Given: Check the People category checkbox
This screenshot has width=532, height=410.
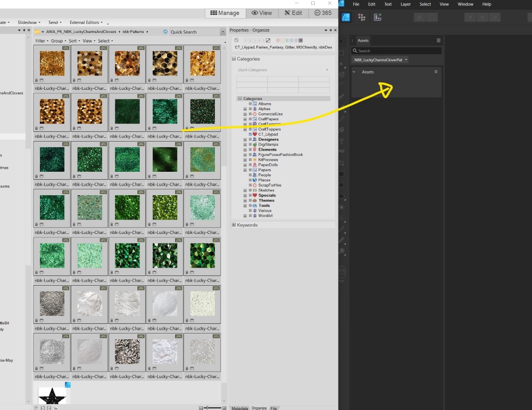Looking at the screenshot, I should [251, 175].
